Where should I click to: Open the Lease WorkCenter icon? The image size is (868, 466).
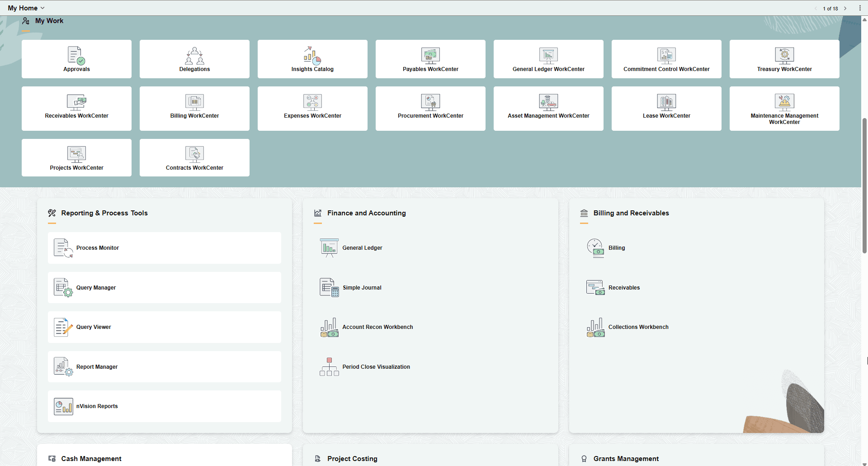(x=666, y=102)
